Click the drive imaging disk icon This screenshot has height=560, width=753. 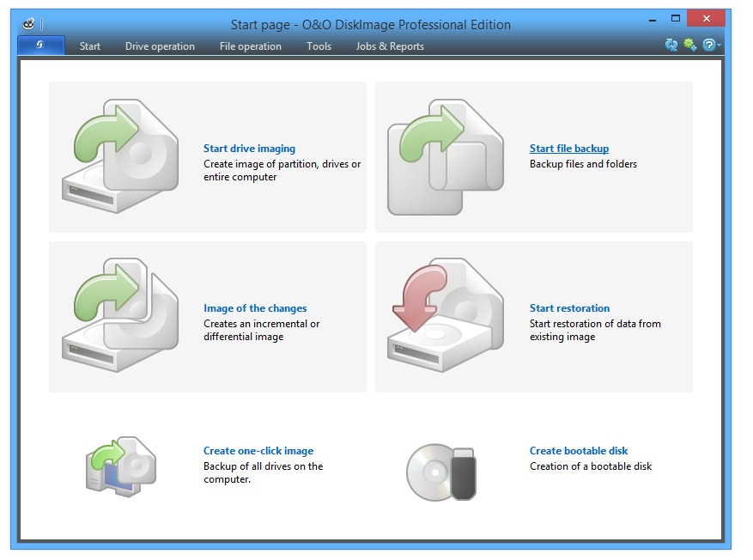(x=120, y=156)
